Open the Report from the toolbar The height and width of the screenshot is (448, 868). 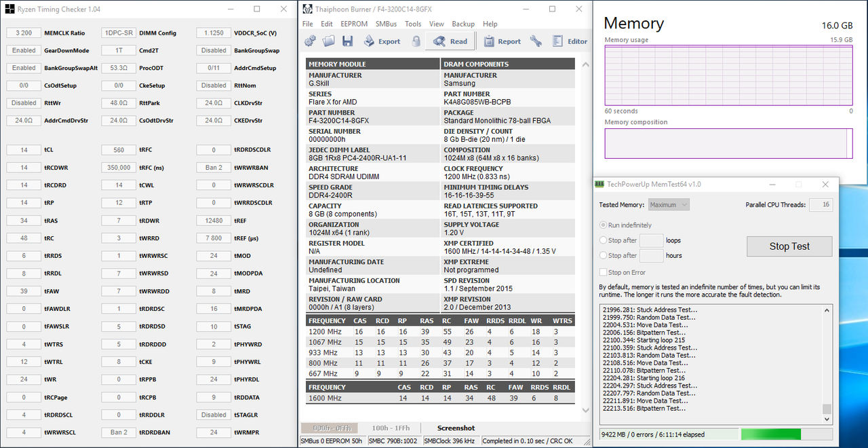point(502,41)
